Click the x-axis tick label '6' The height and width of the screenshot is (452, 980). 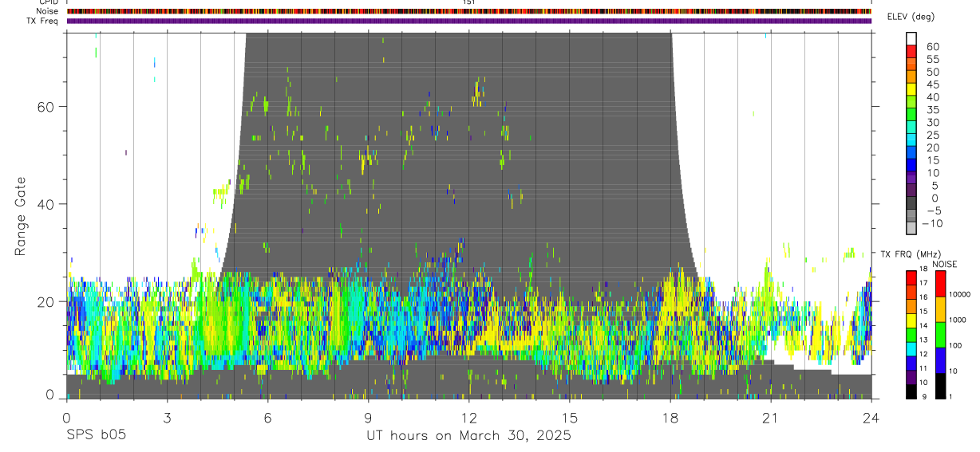coord(267,417)
